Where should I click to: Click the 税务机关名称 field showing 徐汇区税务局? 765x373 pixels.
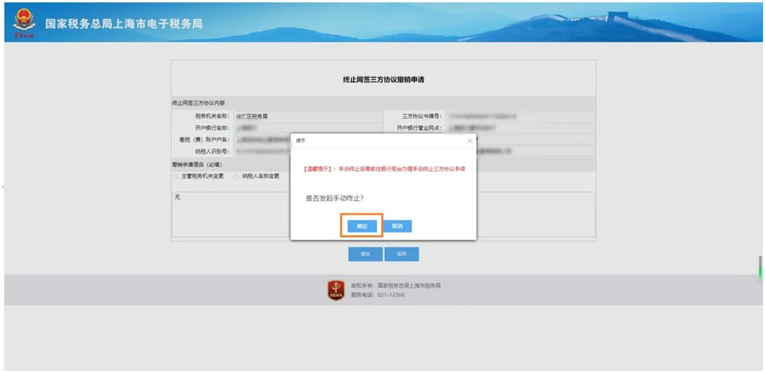pyautogui.click(x=308, y=117)
